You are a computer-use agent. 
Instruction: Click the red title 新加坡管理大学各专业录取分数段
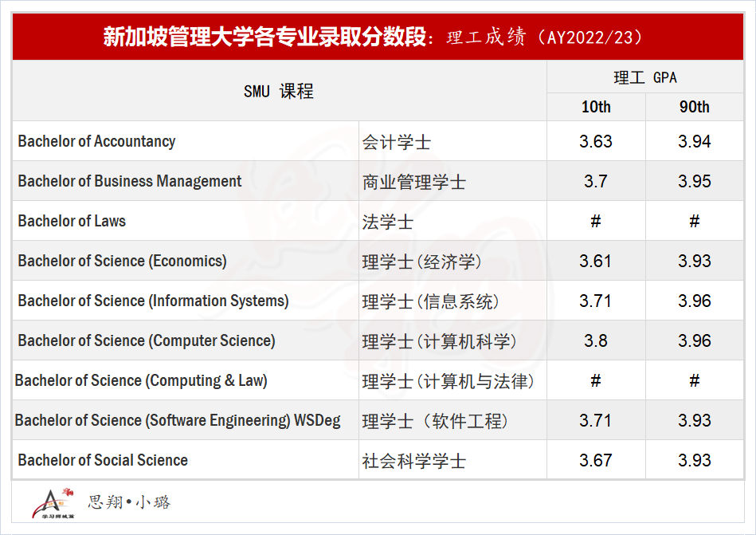click(x=264, y=37)
